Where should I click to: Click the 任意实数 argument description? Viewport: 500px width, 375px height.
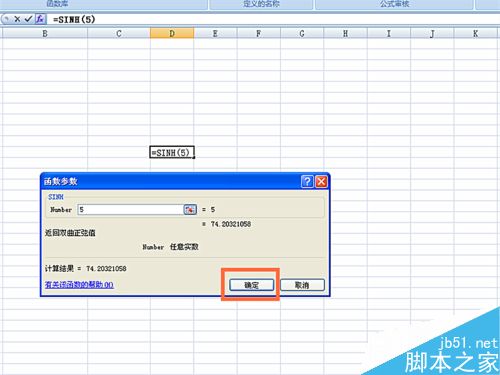pos(184,247)
